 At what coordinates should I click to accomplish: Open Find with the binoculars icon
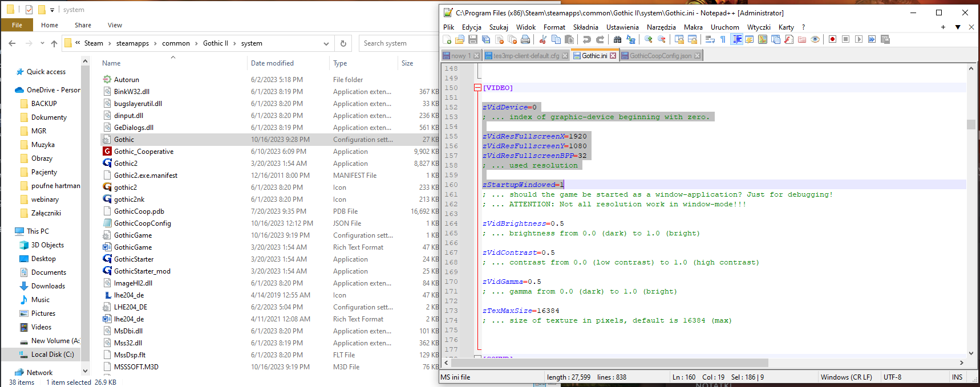[617, 39]
